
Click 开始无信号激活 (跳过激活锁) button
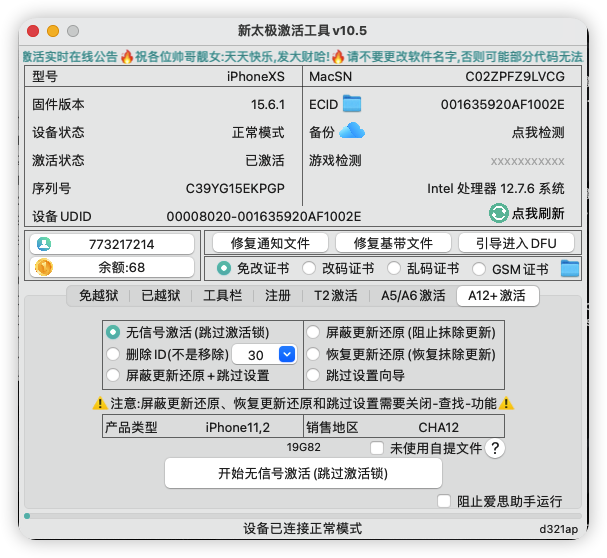[303, 473]
